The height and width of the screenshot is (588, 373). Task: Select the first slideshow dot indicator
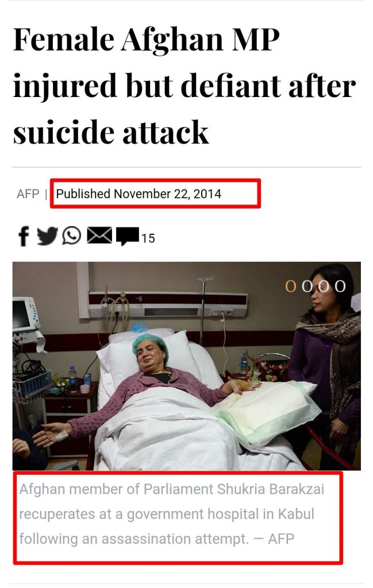[x=291, y=286]
